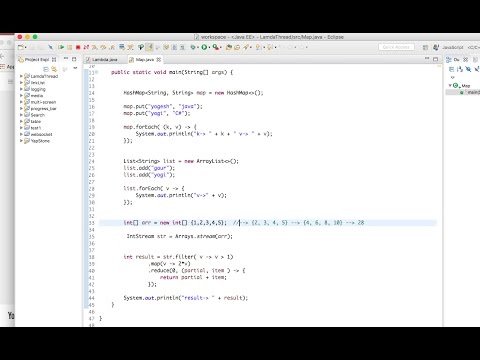Click the green Run launch icon
The width and height of the screenshot is (480, 360).
pyautogui.click(x=204, y=47)
